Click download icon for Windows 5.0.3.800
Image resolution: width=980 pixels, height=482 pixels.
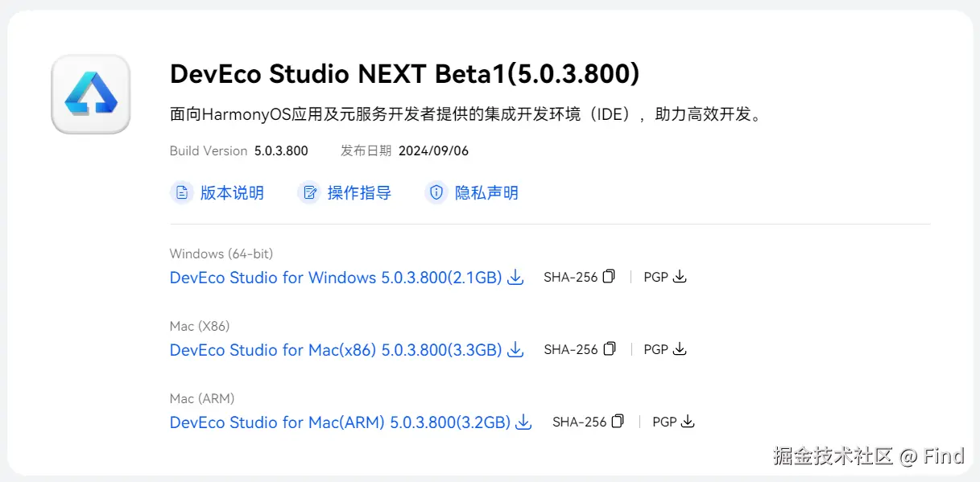click(516, 278)
